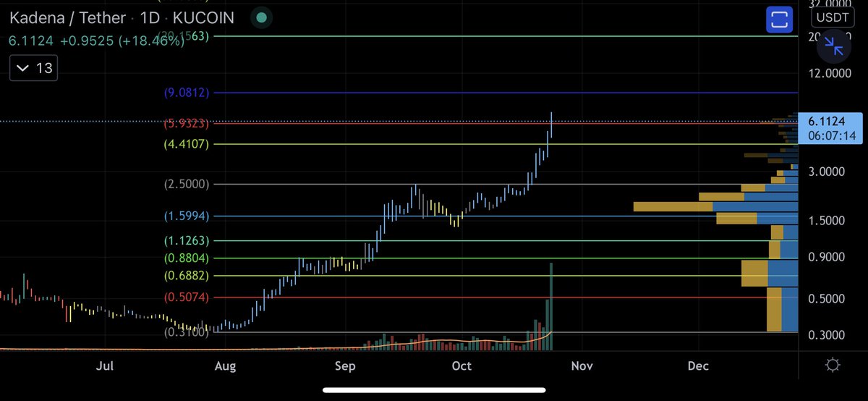
Task: Select the 4.4107 level label
Action: [x=186, y=144]
